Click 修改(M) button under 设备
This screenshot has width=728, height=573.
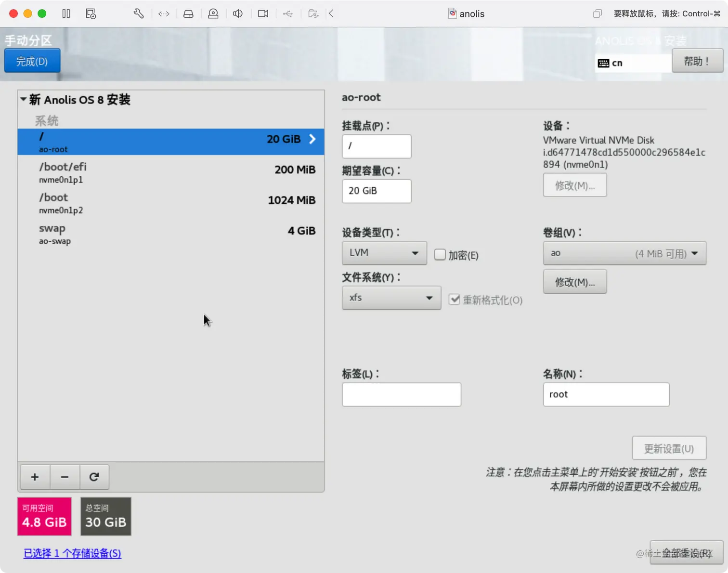[575, 185]
